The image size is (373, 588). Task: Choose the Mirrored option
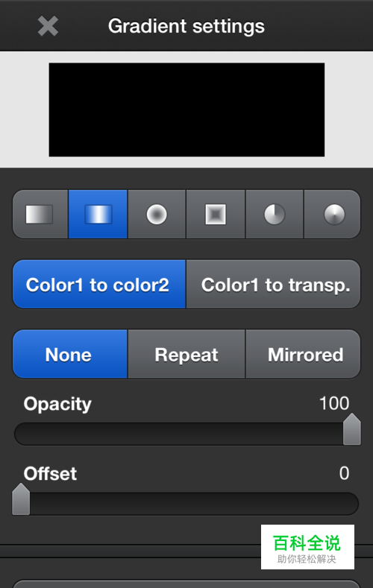pyautogui.click(x=303, y=355)
